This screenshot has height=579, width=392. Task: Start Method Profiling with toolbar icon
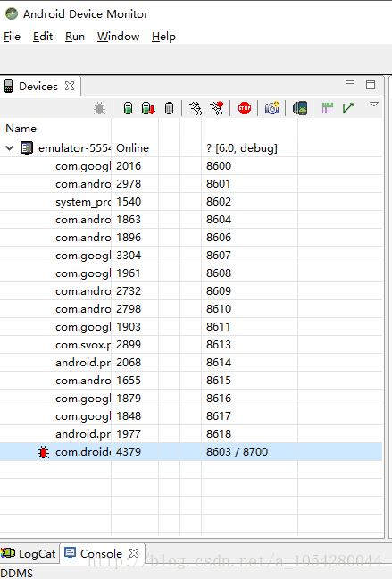pyautogui.click(x=217, y=108)
